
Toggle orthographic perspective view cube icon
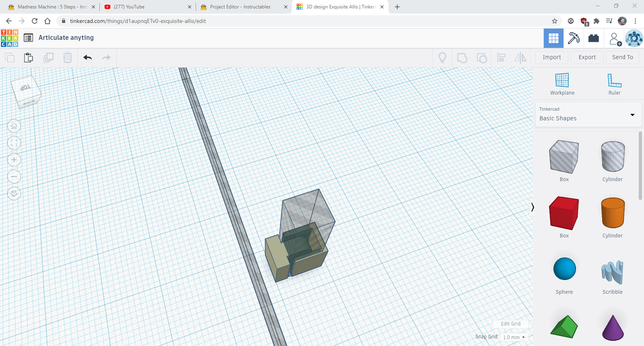click(x=14, y=194)
